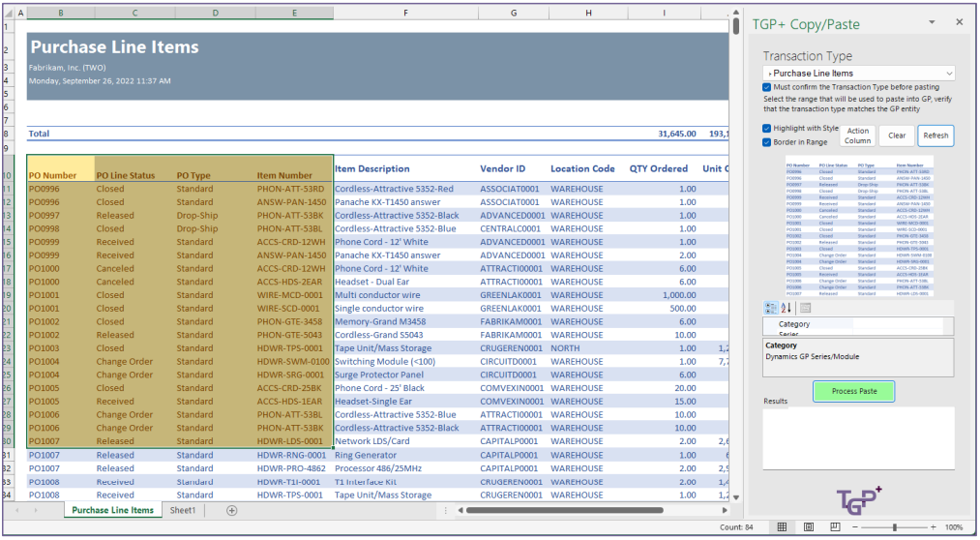
Task: Click vertical scrollbar down arrow
Action: 736,497
